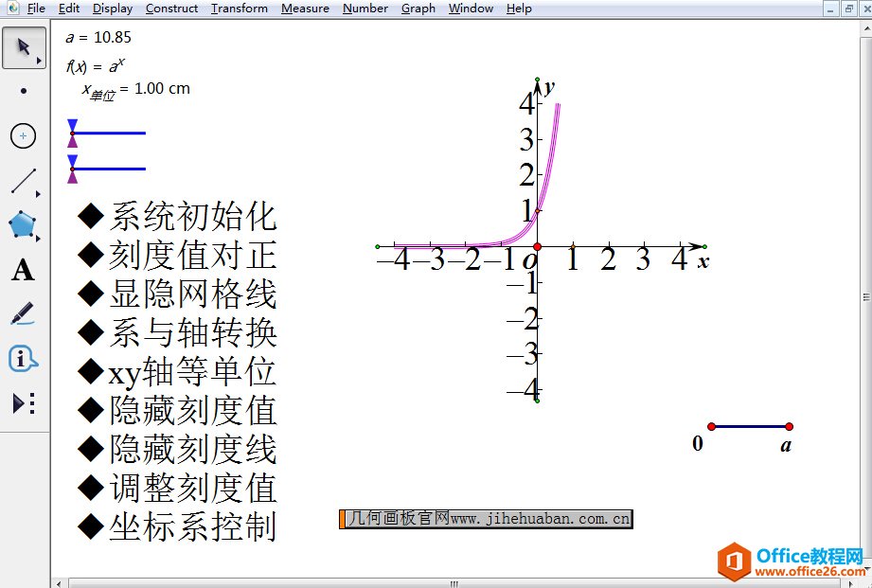The width and height of the screenshot is (872, 588).
Task: Toggle tick values with 隐藏刻度值
Action: coord(177,411)
